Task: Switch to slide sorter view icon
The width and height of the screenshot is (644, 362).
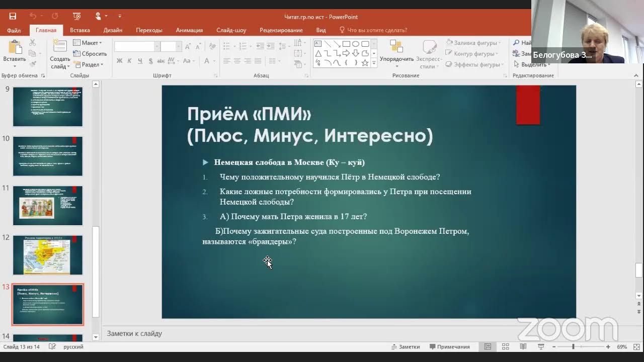Action: coord(506,347)
